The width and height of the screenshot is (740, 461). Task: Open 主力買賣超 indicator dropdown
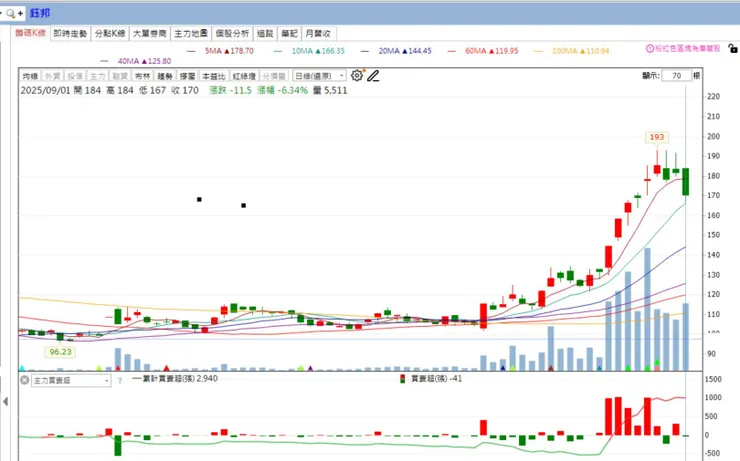point(71,380)
